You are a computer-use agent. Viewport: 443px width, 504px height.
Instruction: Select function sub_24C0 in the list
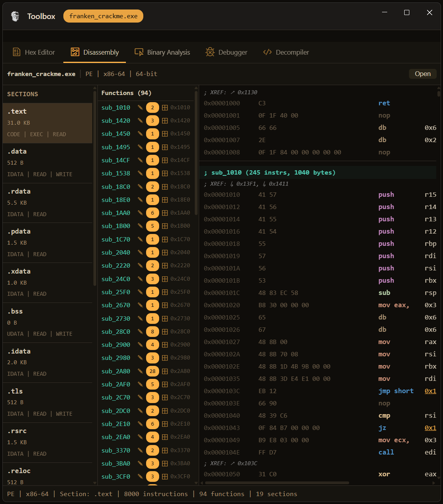point(116,279)
